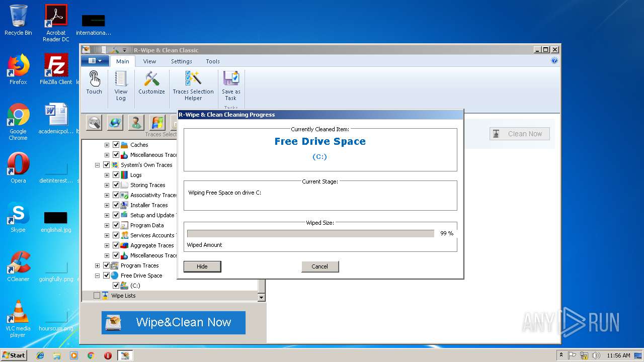Click quick access log icon in title bar

pos(104,50)
